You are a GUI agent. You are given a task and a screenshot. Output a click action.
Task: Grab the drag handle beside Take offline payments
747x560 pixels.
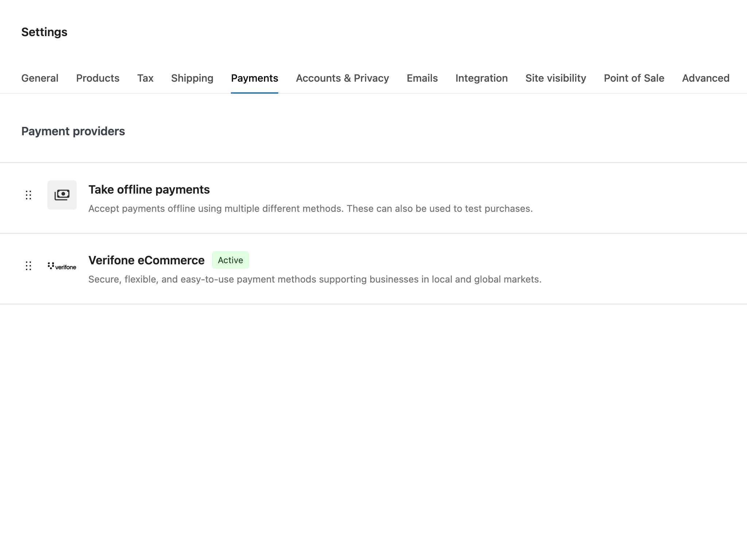tap(28, 195)
